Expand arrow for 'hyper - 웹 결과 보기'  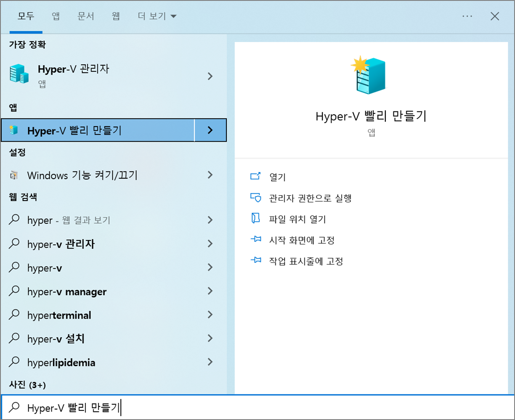point(210,220)
